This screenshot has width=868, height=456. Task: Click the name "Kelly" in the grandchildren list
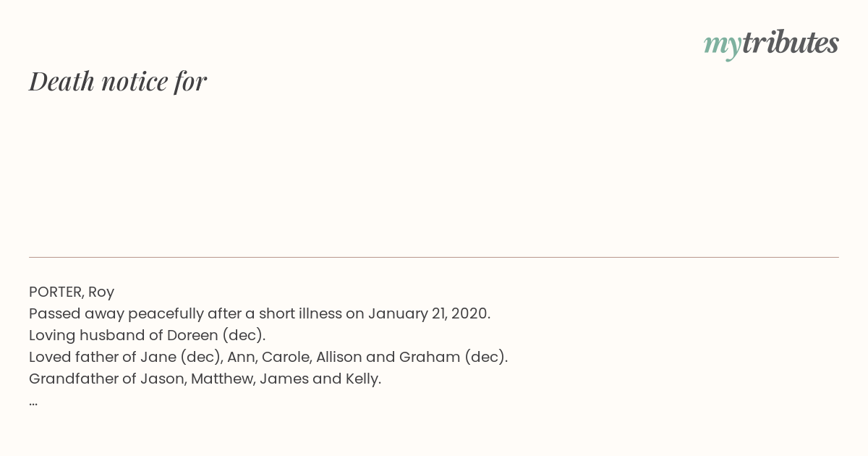[363, 379]
